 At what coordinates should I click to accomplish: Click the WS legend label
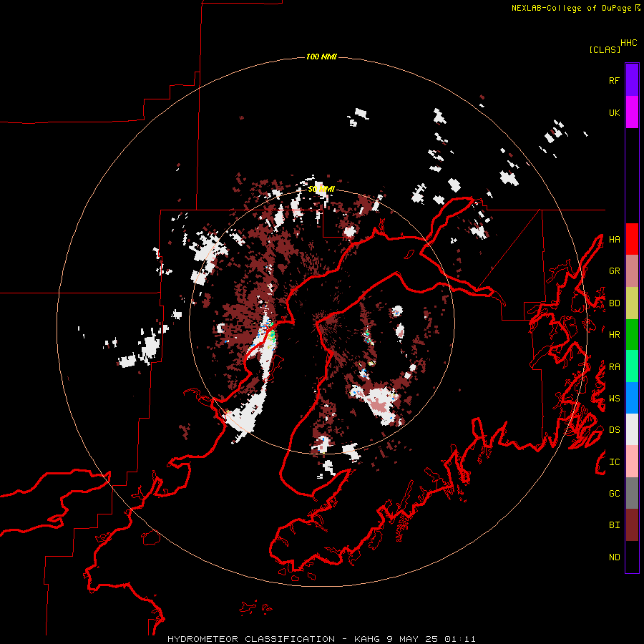pyautogui.click(x=614, y=398)
